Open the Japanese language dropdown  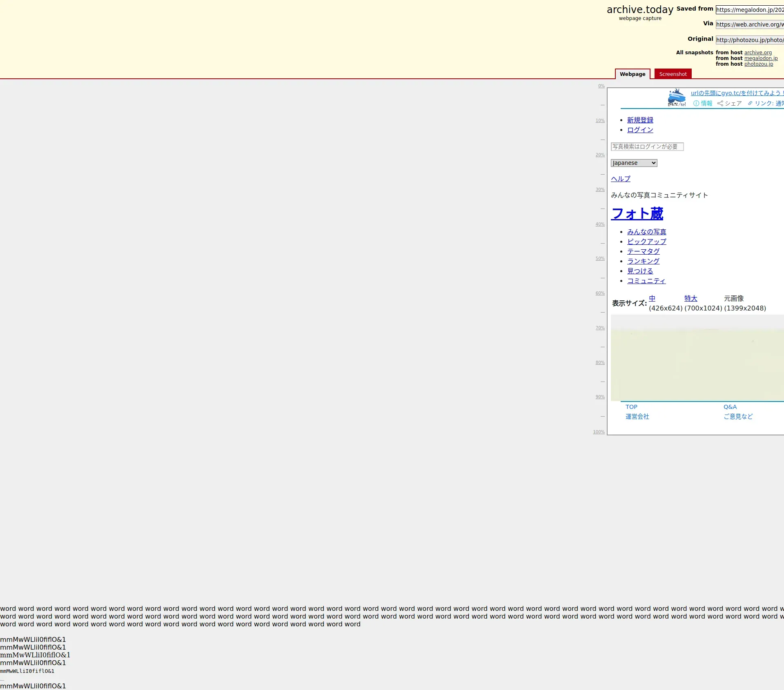[x=634, y=163]
